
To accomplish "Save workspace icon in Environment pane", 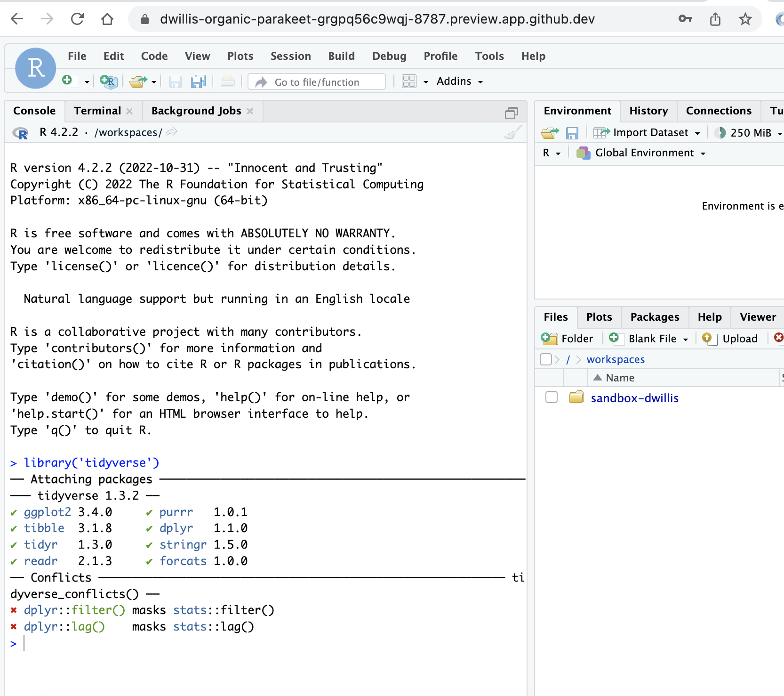I will [x=572, y=133].
